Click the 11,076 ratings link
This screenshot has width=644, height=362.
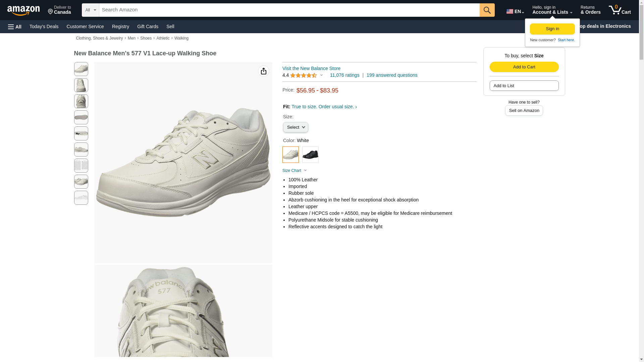[x=344, y=75]
